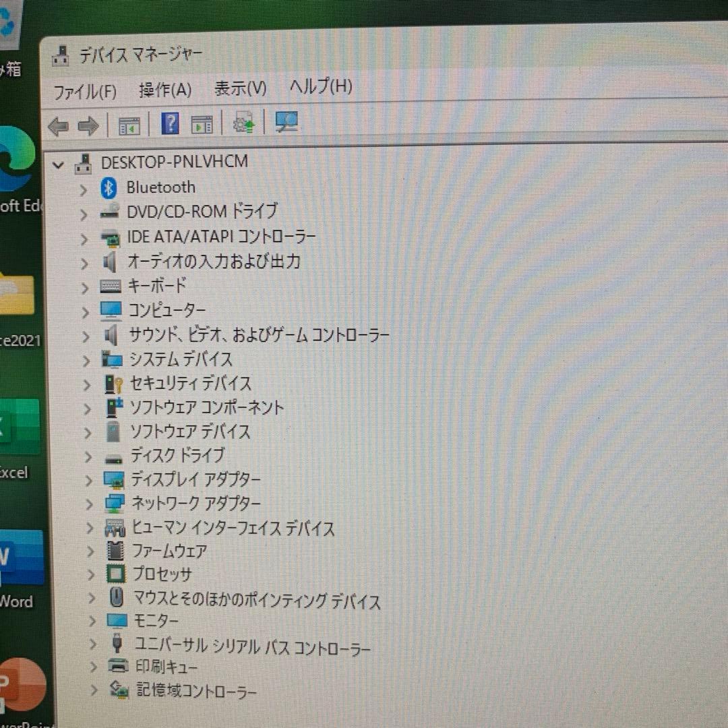
Task: Open the 表示(V) menu
Action: [x=240, y=88]
